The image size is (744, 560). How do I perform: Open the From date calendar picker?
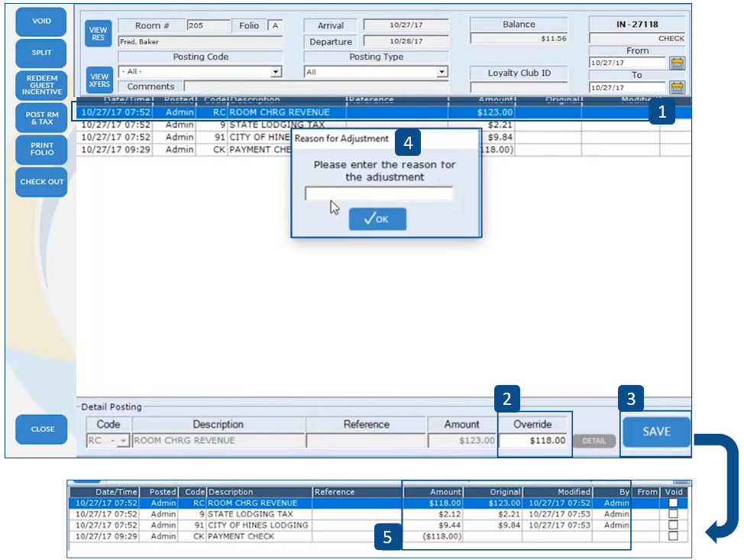coord(677,63)
